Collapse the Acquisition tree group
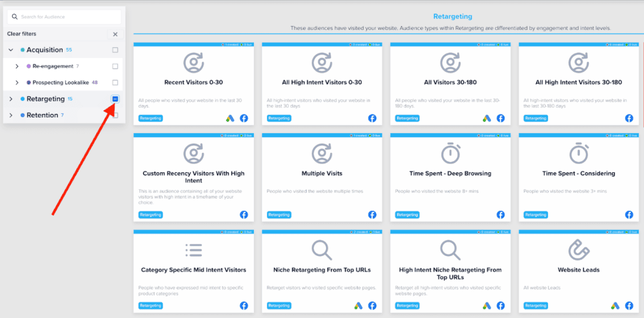 [11, 50]
